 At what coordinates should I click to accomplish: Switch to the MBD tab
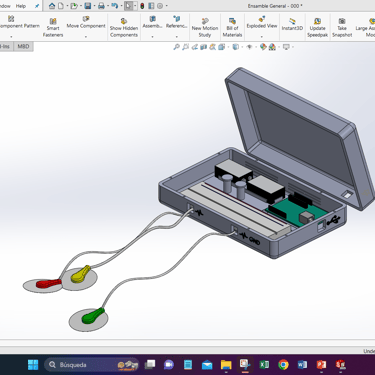point(23,46)
